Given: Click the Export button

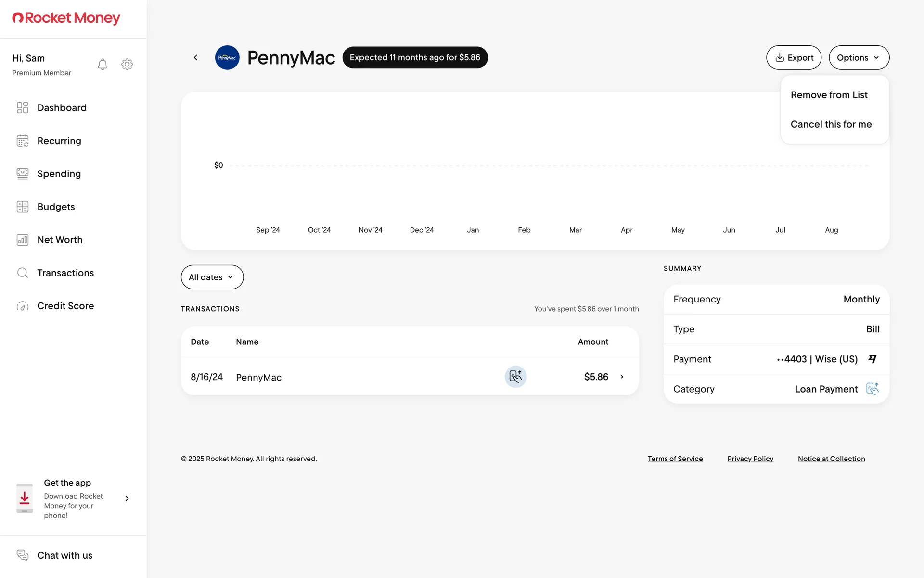Looking at the screenshot, I should [794, 57].
